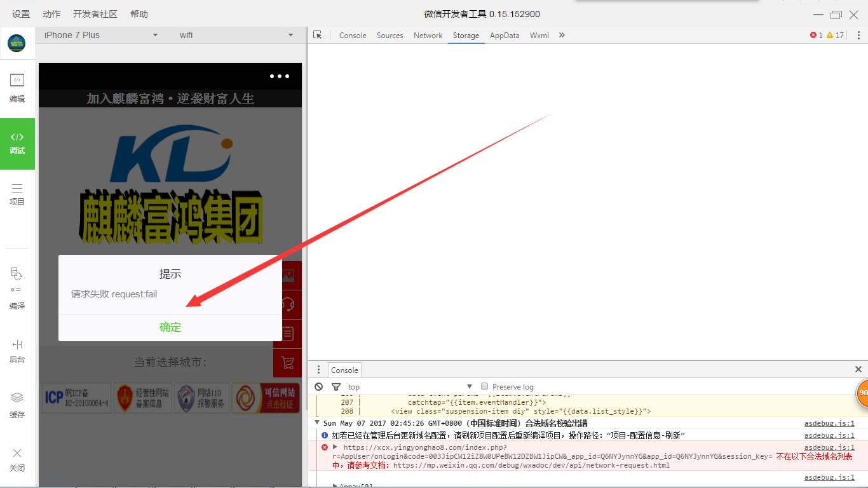Open the mp.weixin.qq.com network-request doc link
Image resolution: width=868 pixels, height=488 pixels.
(x=531, y=465)
